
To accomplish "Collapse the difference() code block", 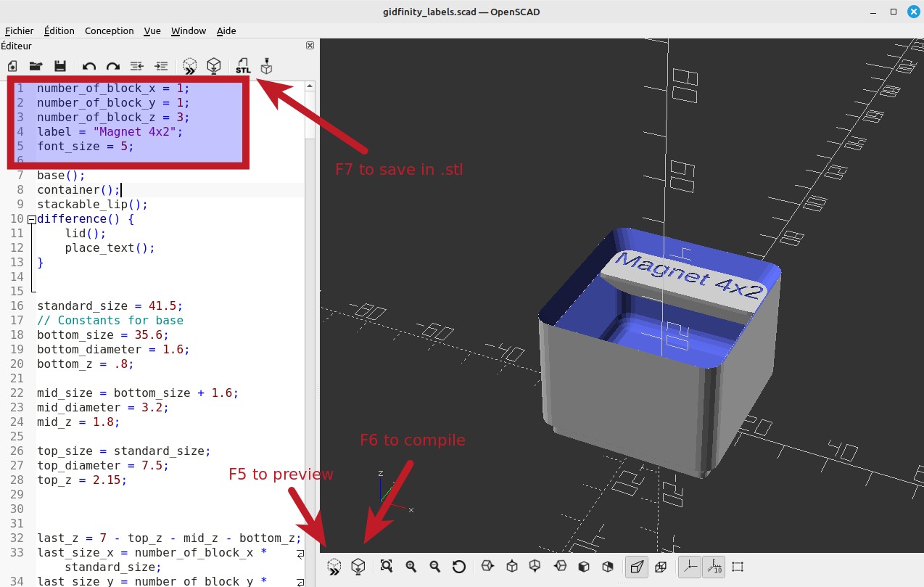I will (x=30, y=218).
